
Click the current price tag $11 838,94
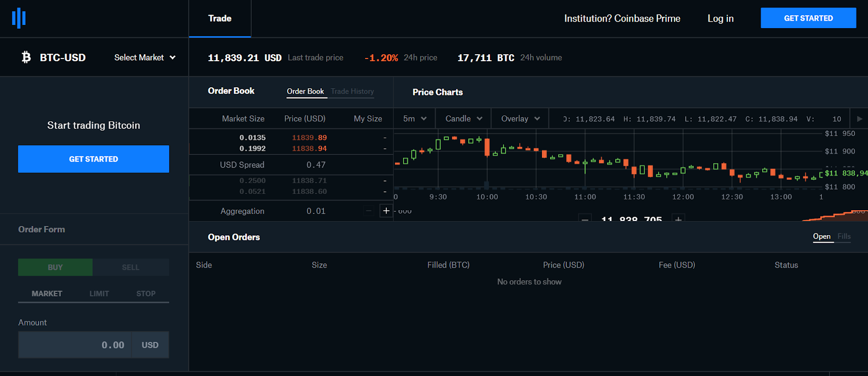(846, 173)
